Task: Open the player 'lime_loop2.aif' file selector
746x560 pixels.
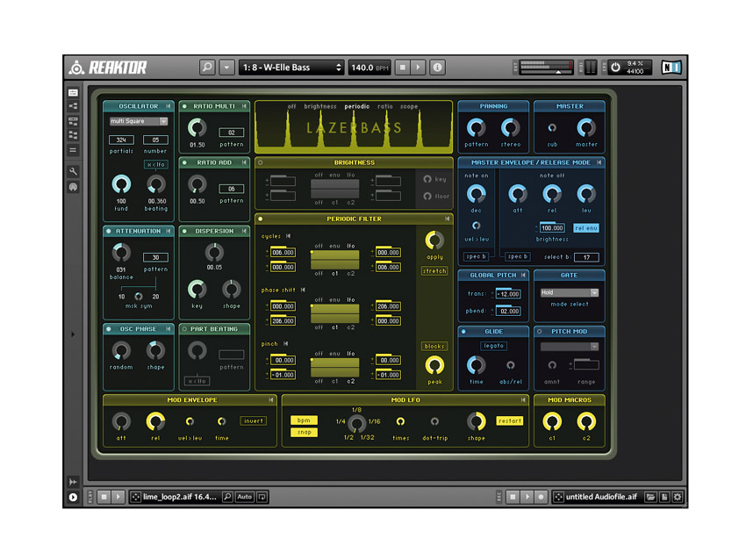Action: point(175,497)
